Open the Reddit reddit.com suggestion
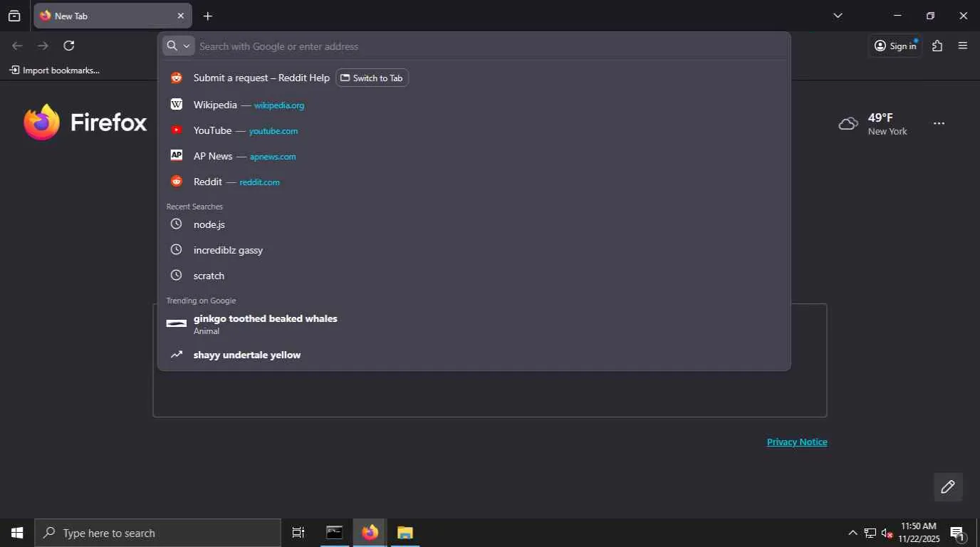980x547 pixels. 474,182
